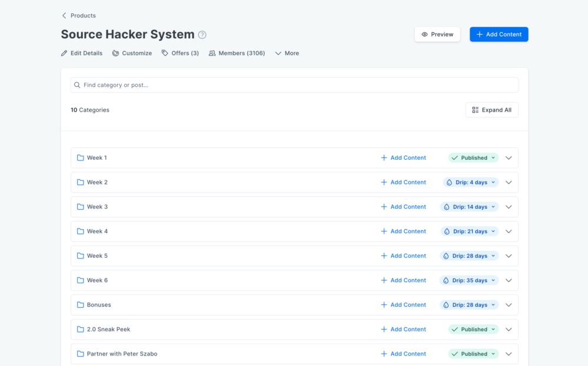Screen dimensions: 588x366
Task: Open the Customize option
Action: [x=132, y=53]
